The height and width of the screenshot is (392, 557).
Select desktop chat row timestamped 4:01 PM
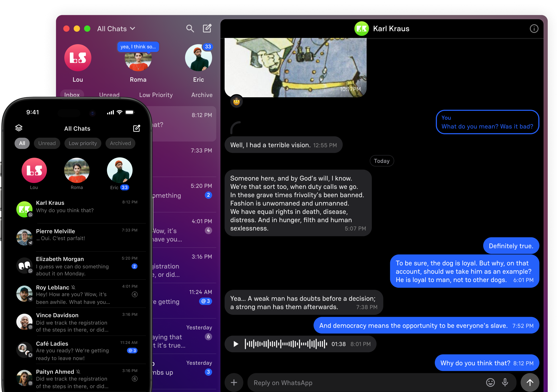(184, 230)
